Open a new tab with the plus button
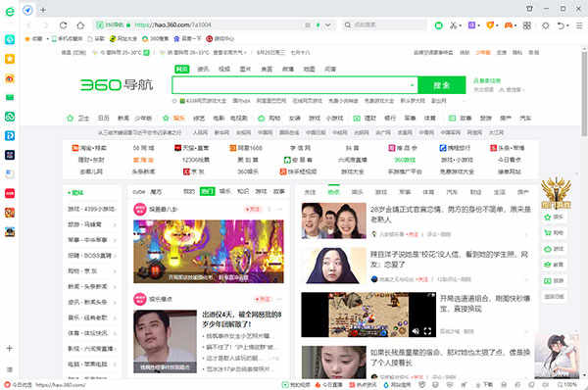The height and width of the screenshot is (390, 588). point(43,10)
